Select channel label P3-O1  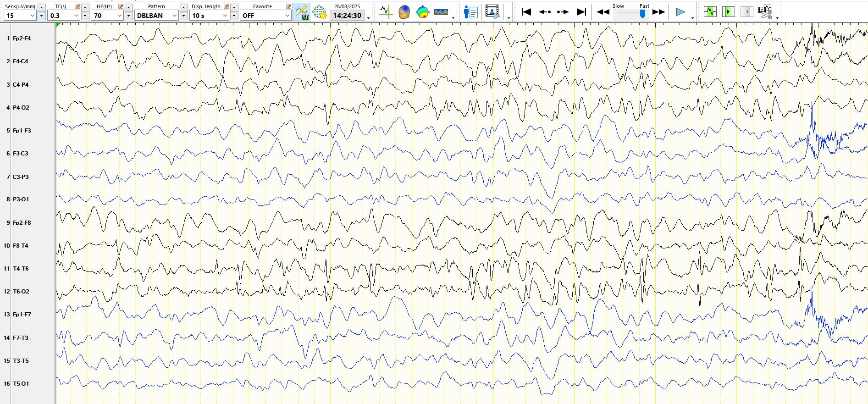[x=21, y=199]
